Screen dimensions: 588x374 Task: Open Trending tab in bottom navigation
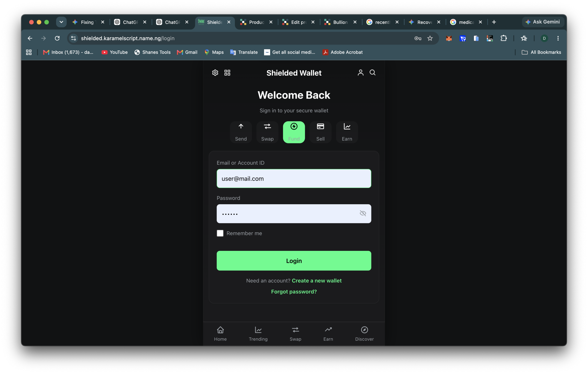258,334
